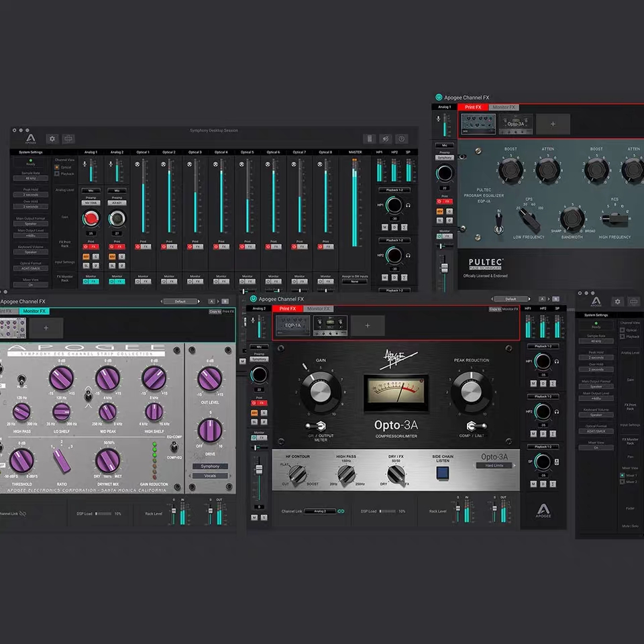
Task: Select EQP-1A thumbnail in Opto-3A rack
Action: pos(293,325)
